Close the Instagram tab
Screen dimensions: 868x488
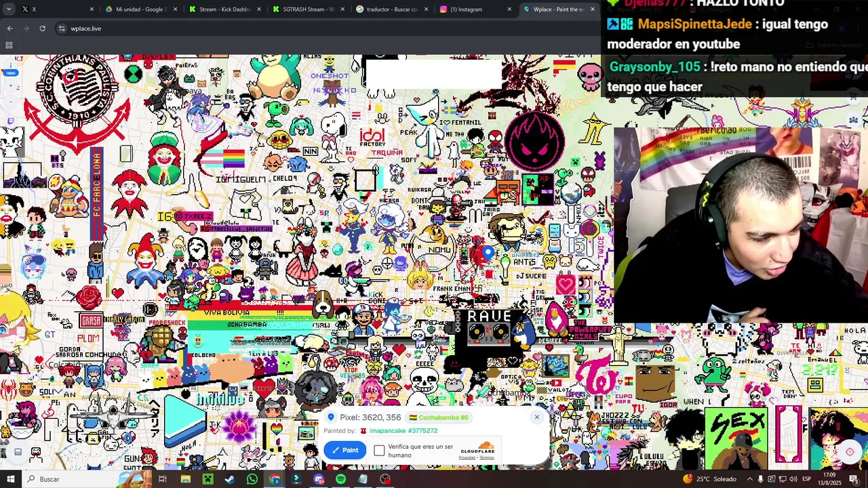tap(509, 9)
